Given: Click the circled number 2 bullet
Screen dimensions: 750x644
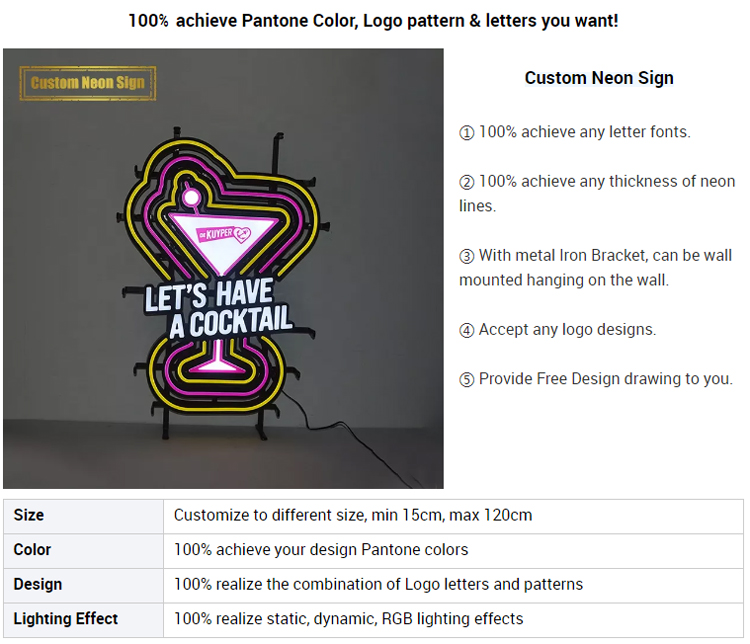Looking at the screenshot, I should (x=466, y=182).
